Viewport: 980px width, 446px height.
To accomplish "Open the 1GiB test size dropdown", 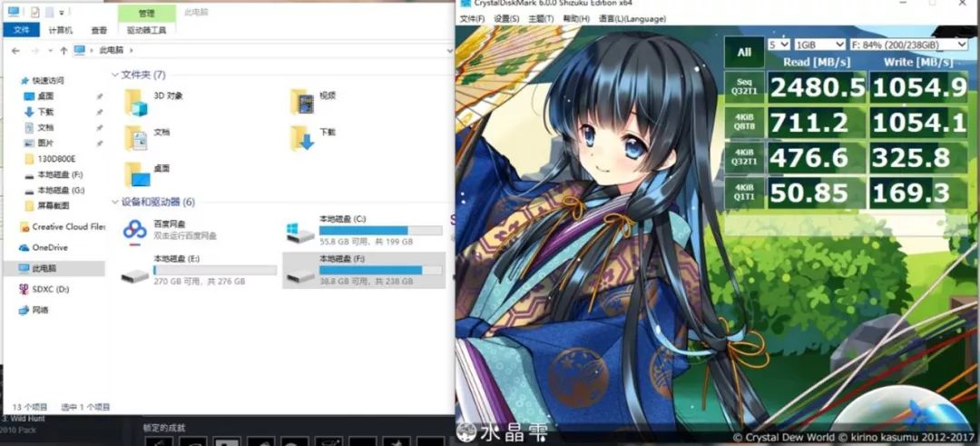I will click(819, 45).
